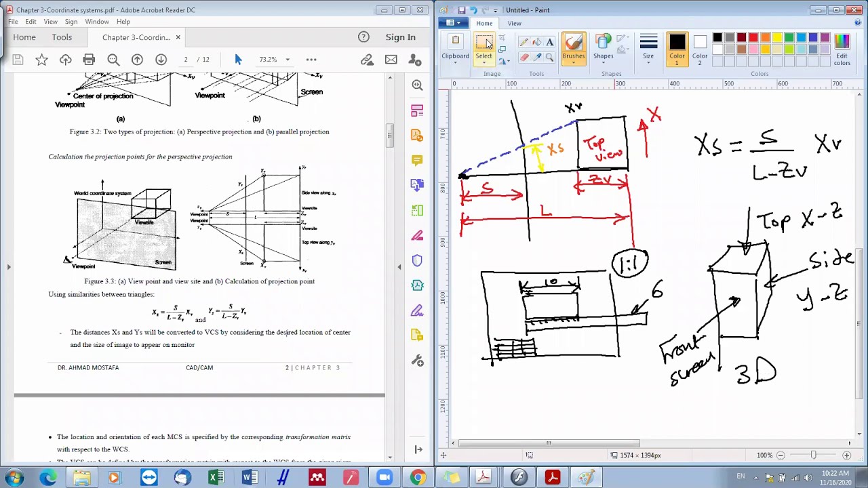The width and height of the screenshot is (868, 488).
Task: Open Excel from the Windows taskbar
Action: [x=216, y=478]
